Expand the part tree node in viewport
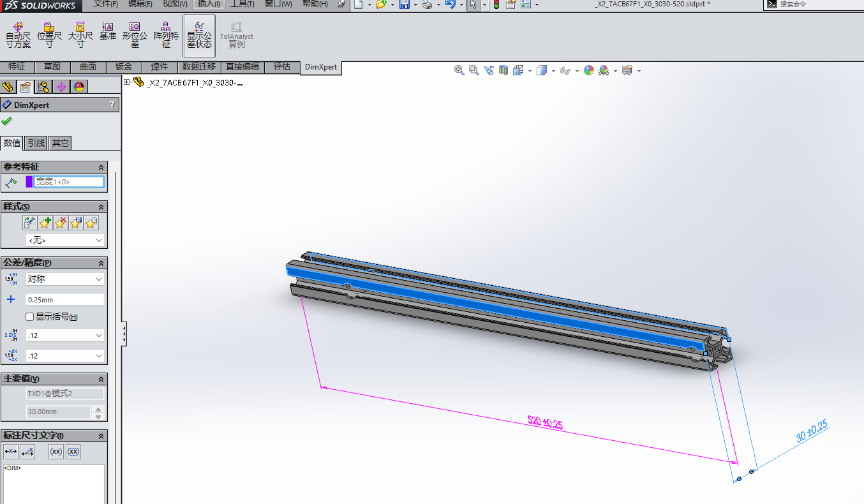864x504 pixels. [127, 82]
